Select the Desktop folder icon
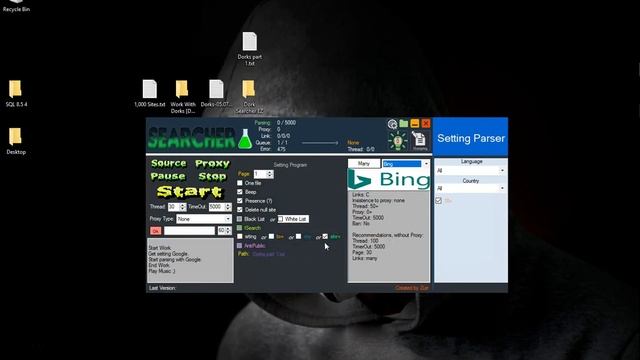640x360 pixels. 16,141
